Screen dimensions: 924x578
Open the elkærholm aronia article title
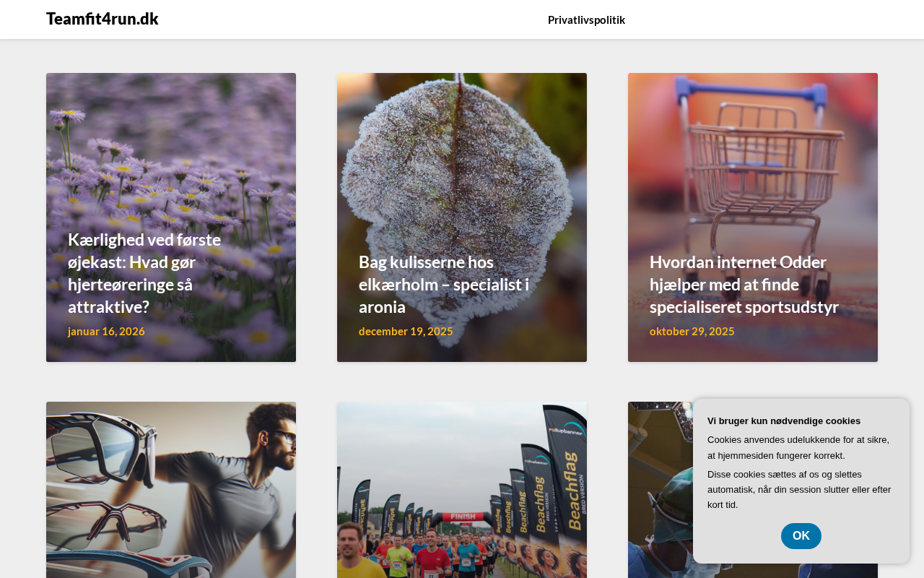pos(444,285)
